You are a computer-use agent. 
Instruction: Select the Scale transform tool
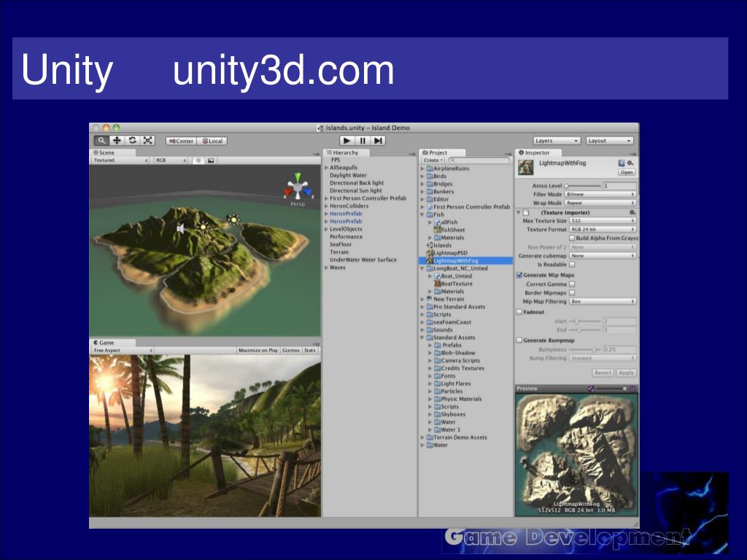click(147, 141)
